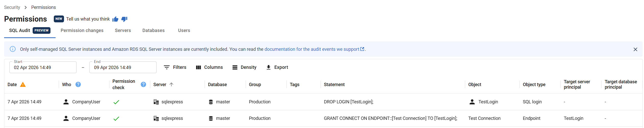Click the info icon in the banner
This screenshot has height=128, width=644.
12,49
